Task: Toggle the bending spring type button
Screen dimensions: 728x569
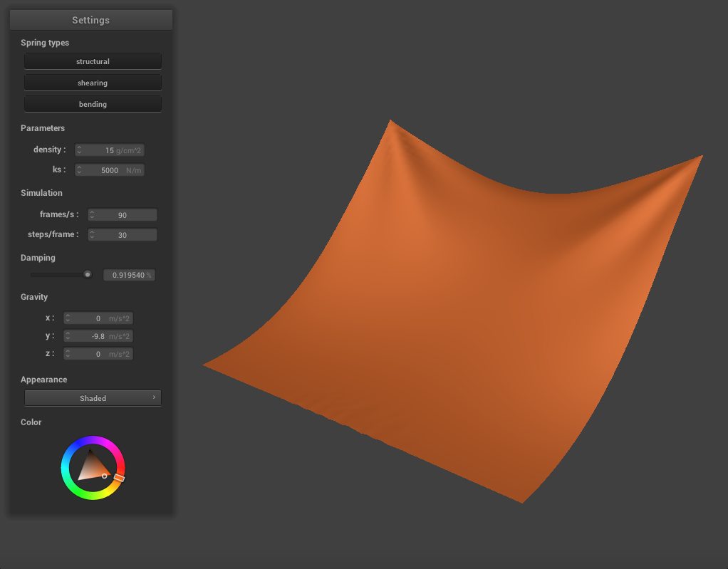Action: click(93, 104)
